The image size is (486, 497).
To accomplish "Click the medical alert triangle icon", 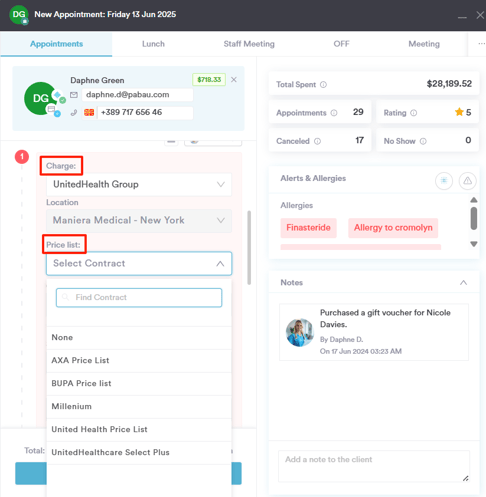I will coord(468,181).
